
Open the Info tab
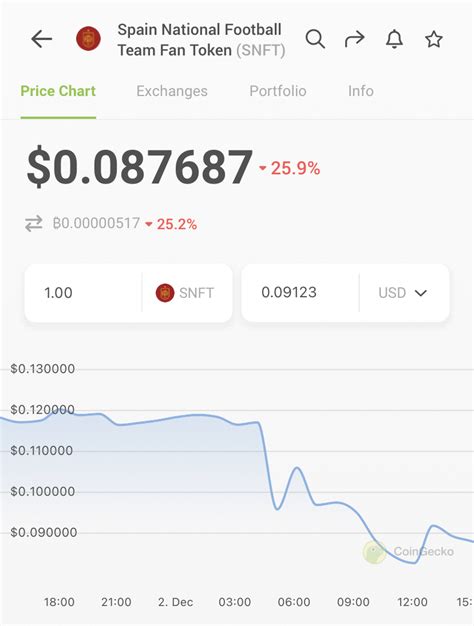click(361, 91)
